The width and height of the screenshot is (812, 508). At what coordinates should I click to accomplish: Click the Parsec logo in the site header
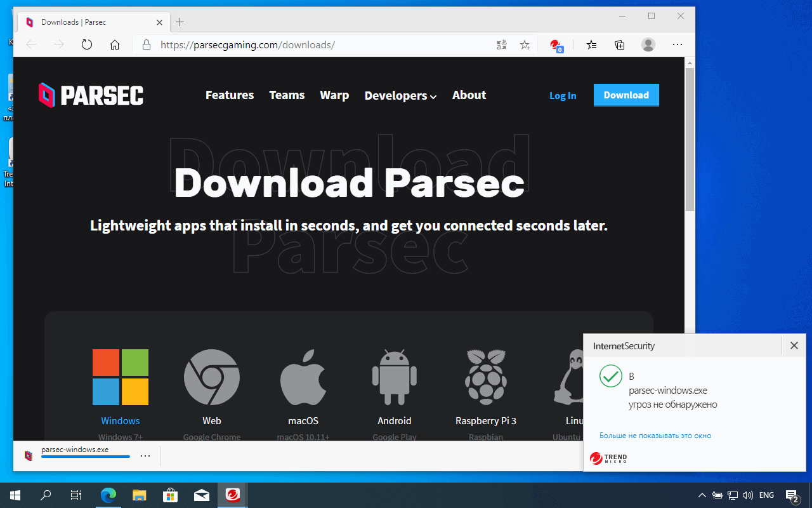91,95
